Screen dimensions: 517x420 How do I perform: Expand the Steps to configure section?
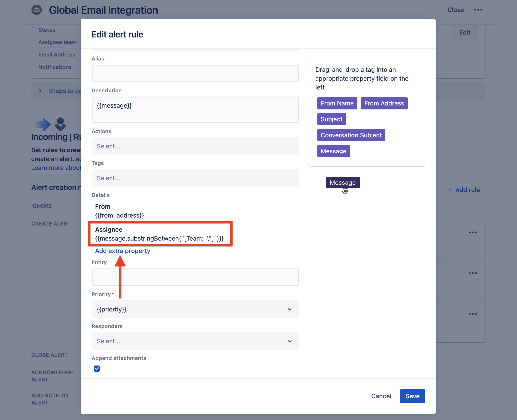[40, 91]
